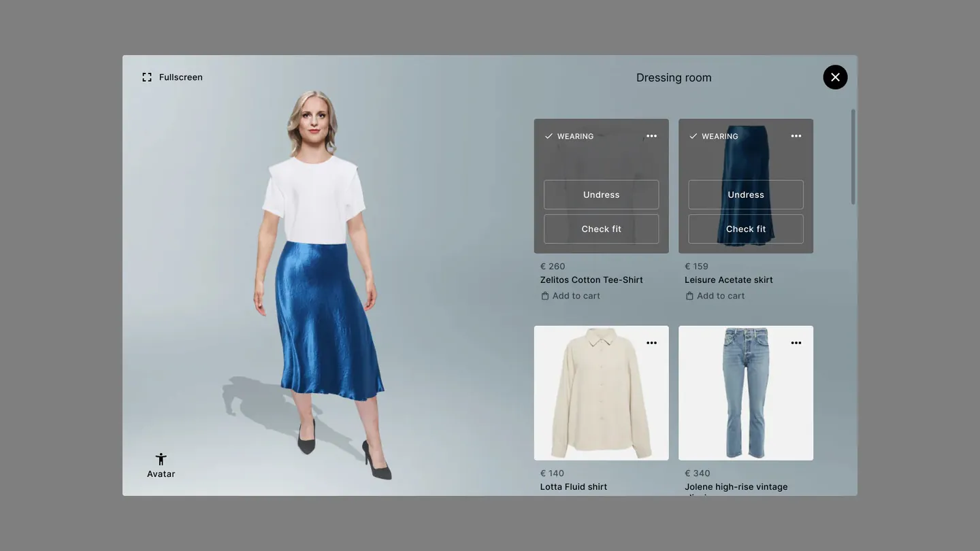Viewport: 980px width, 551px height.
Task: Click the Fullscreen expand icon
Action: 147,78
